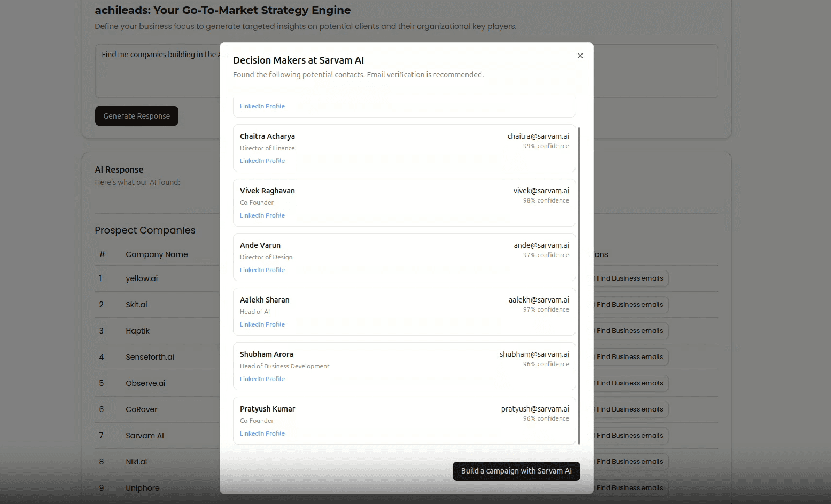Open Shubham Arora's LinkedIn Profile
831x504 pixels.
[262, 378]
